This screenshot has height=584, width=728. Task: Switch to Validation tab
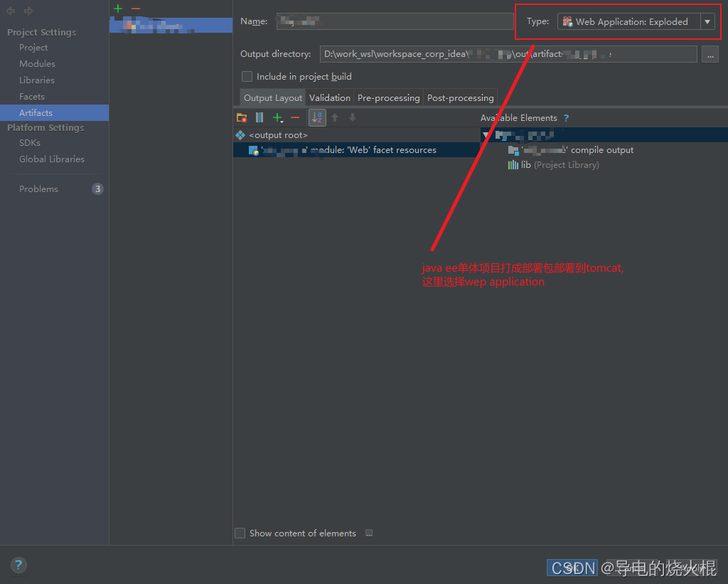pos(330,97)
